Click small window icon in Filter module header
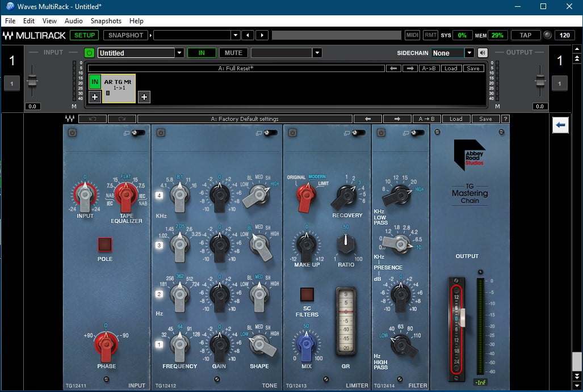 406,133
